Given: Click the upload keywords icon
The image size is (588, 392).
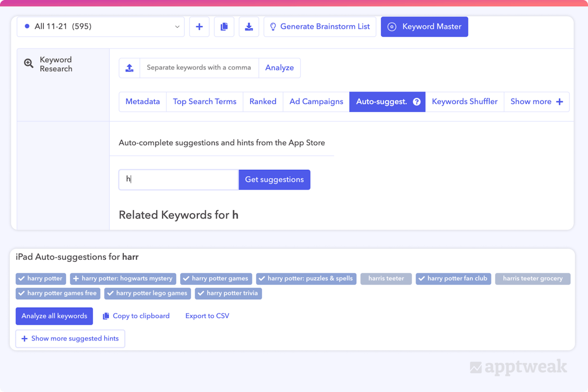Looking at the screenshot, I should point(129,68).
